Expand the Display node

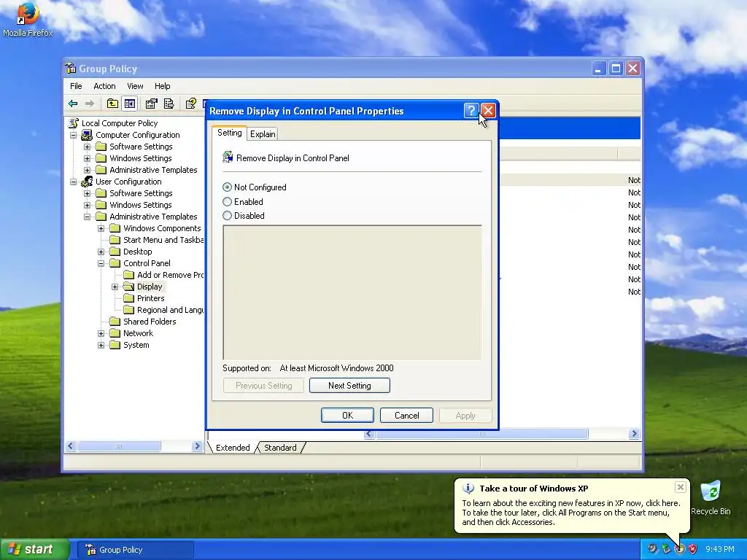(115, 287)
